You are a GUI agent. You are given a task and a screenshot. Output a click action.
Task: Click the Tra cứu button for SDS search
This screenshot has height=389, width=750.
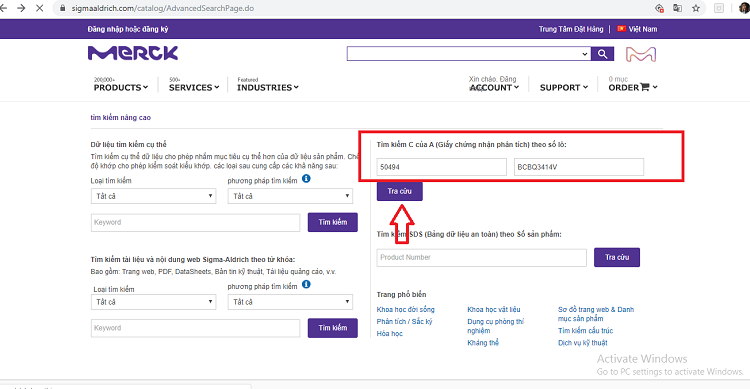point(617,257)
